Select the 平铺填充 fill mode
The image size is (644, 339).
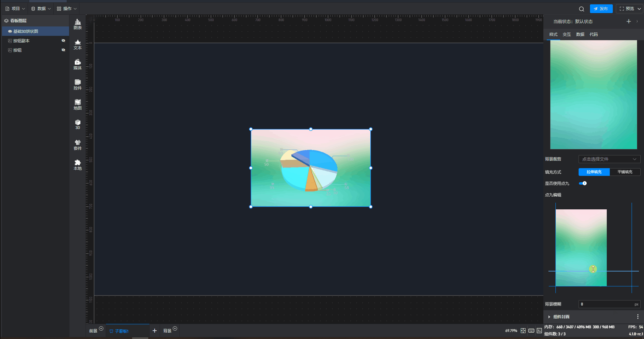pos(625,172)
